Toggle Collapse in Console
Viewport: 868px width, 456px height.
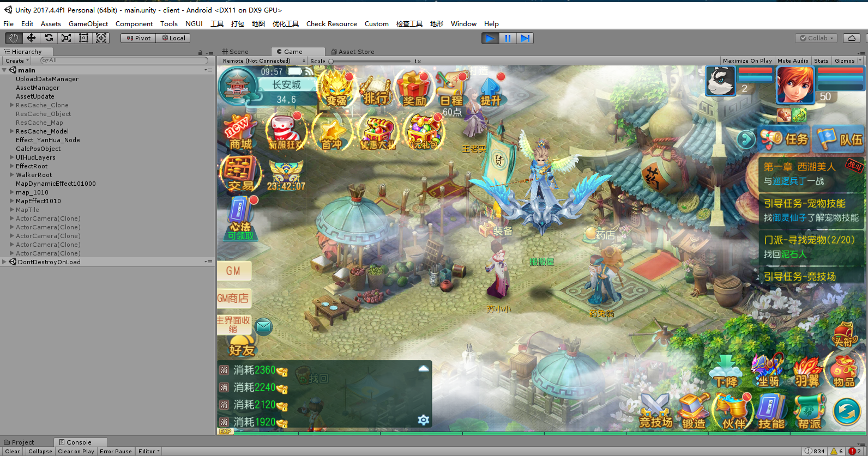tap(40, 451)
